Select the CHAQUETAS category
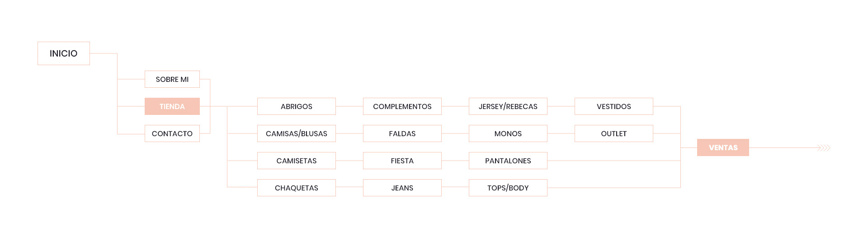This screenshot has height=252, width=868. pyautogui.click(x=297, y=188)
